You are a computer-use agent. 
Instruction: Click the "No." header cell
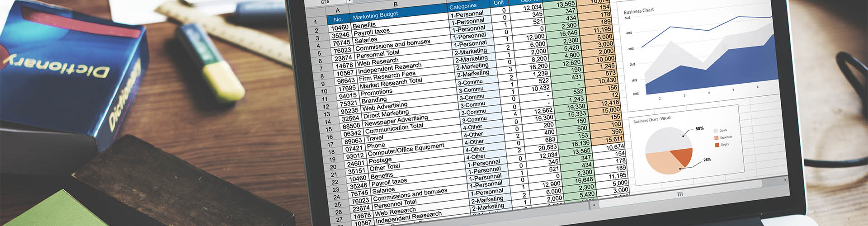[338, 19]
